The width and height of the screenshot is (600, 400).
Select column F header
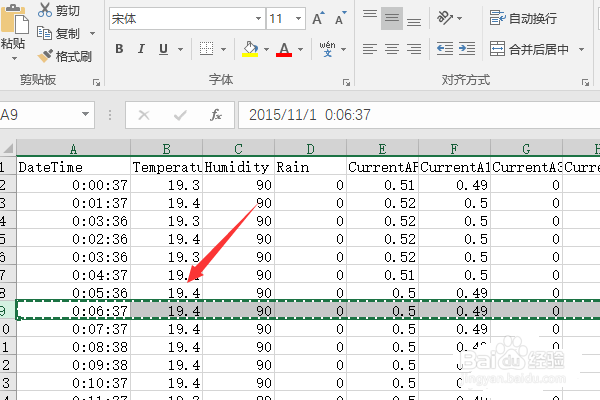(454, 149)
